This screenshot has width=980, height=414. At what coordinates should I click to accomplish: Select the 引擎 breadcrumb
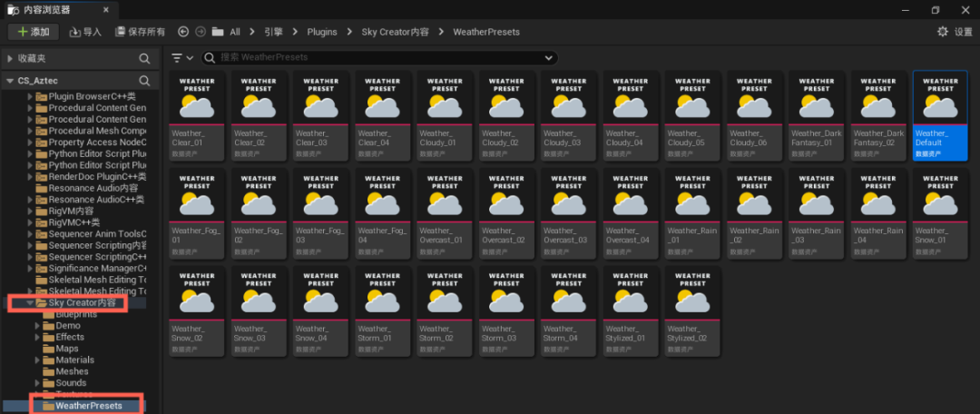tap(273, 32)
